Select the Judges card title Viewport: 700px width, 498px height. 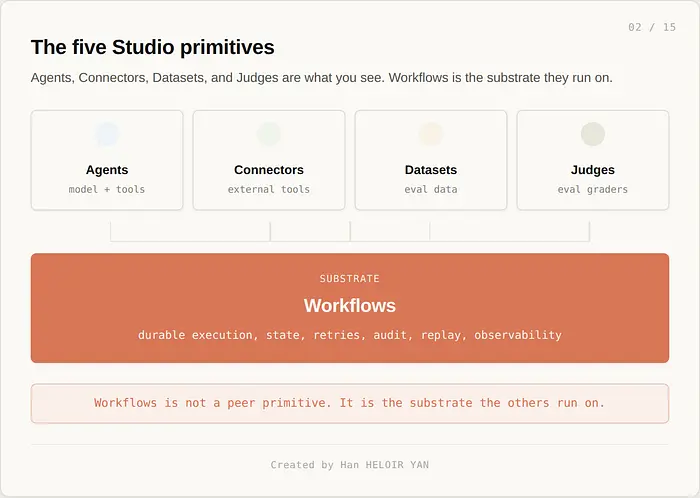593,170
